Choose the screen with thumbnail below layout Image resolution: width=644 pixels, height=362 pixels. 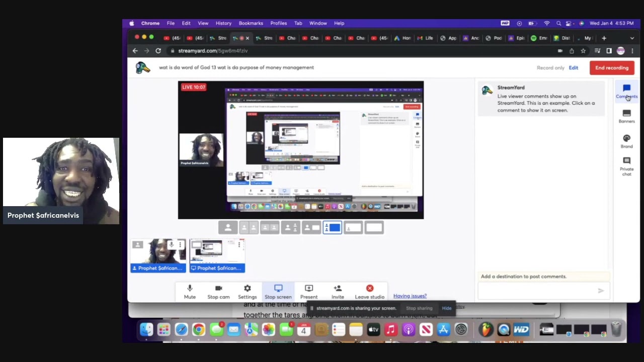tap(353, 228)
